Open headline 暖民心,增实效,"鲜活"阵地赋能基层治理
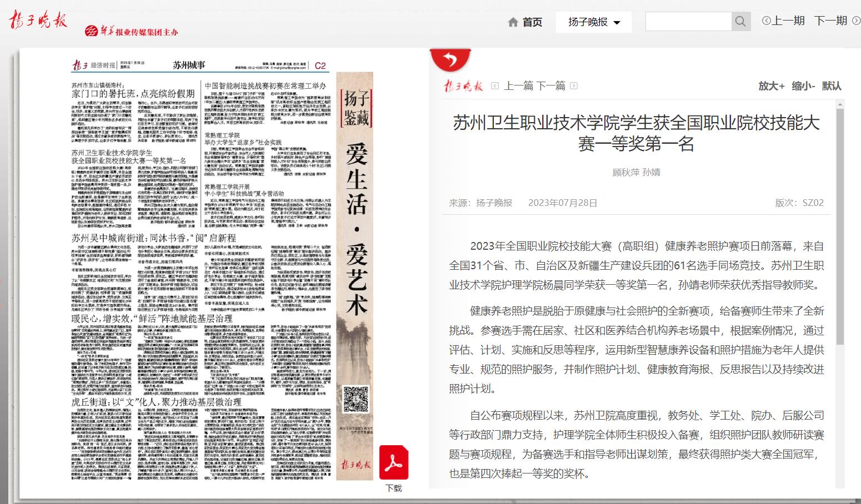This screenshot has height=504, width=861. (152, 318)
